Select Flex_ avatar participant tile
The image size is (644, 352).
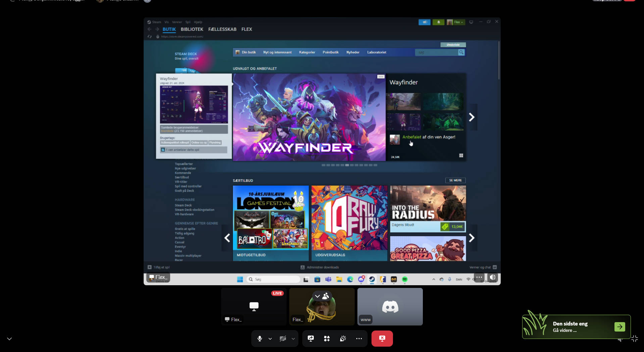(322, 306)
